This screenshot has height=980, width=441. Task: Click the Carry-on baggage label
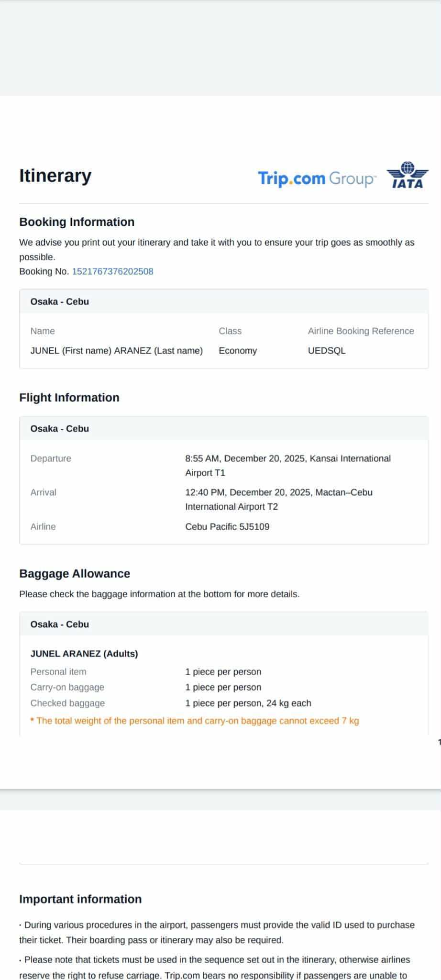tap(67, 688)
